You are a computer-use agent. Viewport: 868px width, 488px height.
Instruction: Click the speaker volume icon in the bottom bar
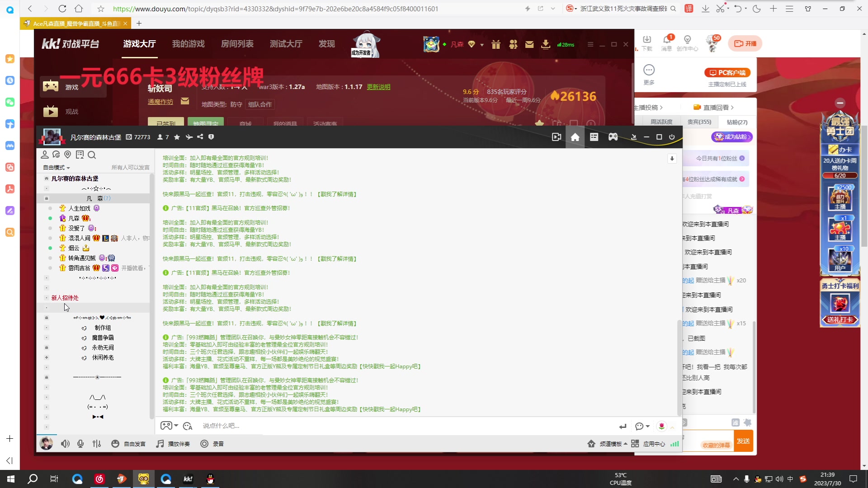66,444
